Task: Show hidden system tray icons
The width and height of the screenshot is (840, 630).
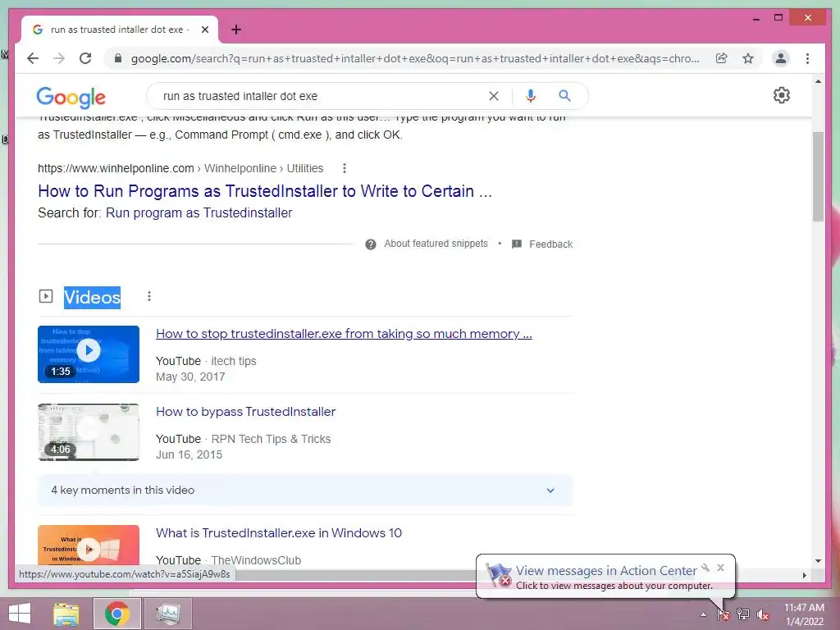Action: 703,614
